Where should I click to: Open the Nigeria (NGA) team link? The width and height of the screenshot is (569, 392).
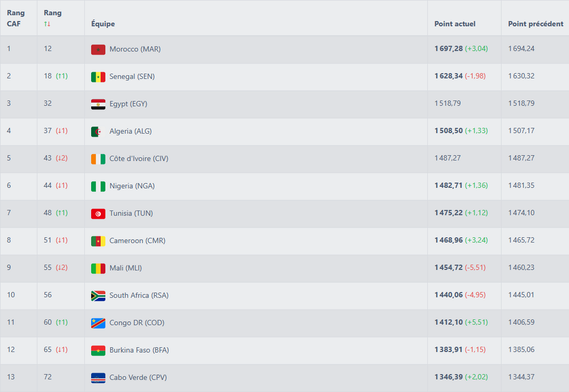[x=132, y=186]
